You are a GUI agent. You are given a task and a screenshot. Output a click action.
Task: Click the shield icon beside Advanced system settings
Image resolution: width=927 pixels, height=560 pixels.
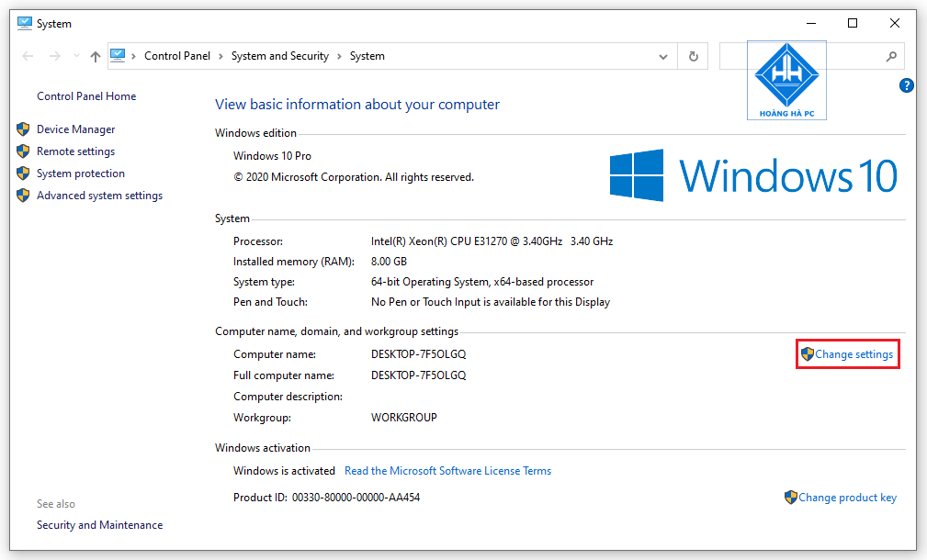[22, 195]
